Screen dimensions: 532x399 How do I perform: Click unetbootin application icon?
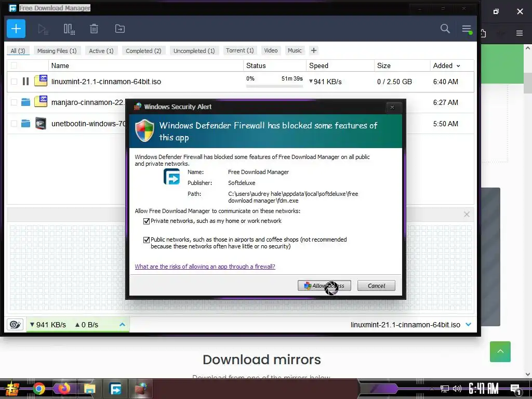coord(41,123)
